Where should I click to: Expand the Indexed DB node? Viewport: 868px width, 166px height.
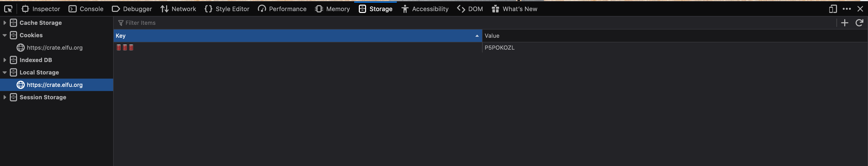click(x=5, y=60)
